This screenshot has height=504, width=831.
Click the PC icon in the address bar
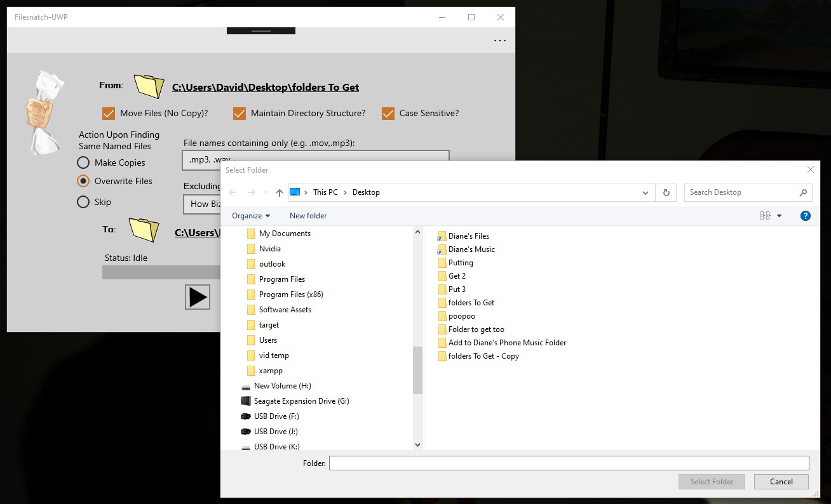coord(295,192)
